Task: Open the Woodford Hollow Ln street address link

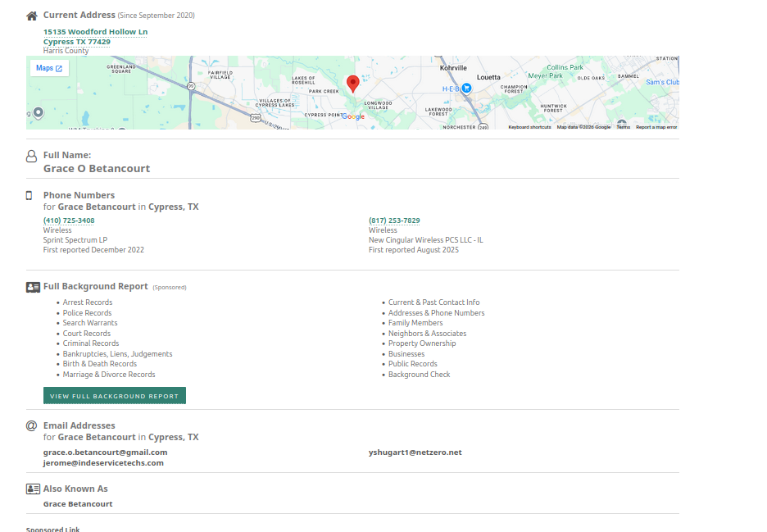Action: 95,32
